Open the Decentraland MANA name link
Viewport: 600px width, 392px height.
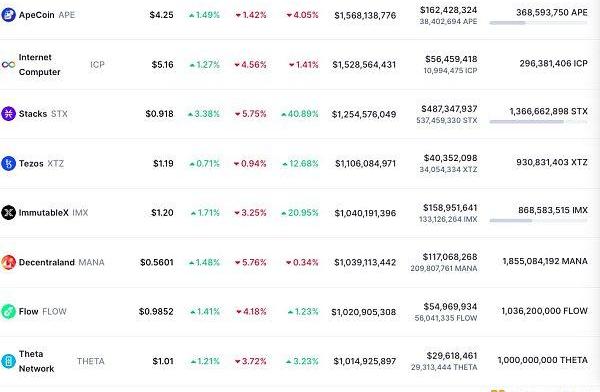62,262
